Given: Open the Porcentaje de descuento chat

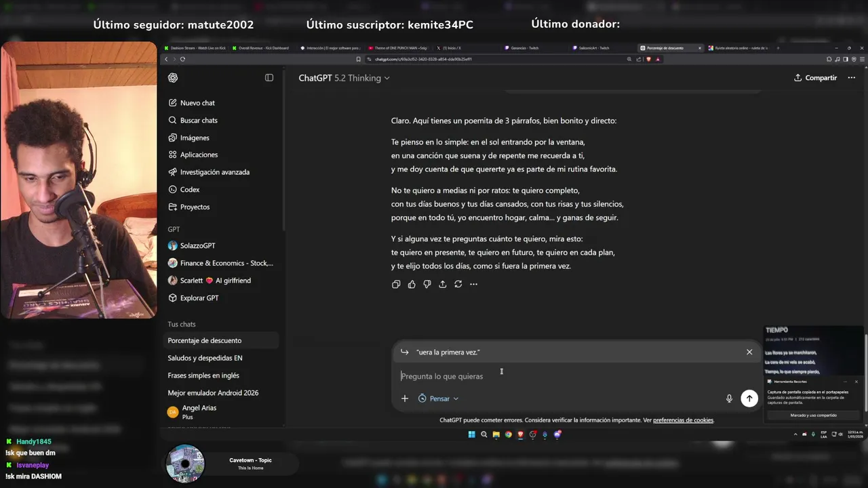Looking at the screenshot, I should point(222,340).
